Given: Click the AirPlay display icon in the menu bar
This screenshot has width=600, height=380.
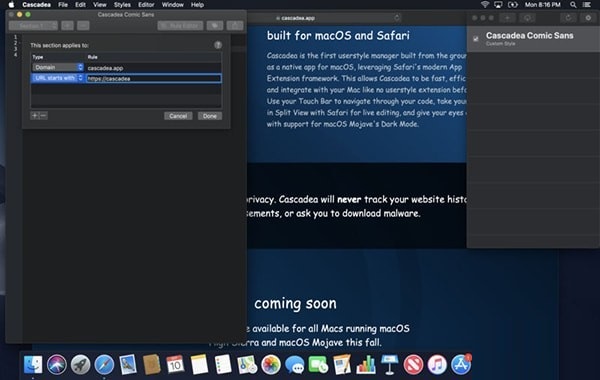Looking at the screenshot, I should click(x=498, y=5).
